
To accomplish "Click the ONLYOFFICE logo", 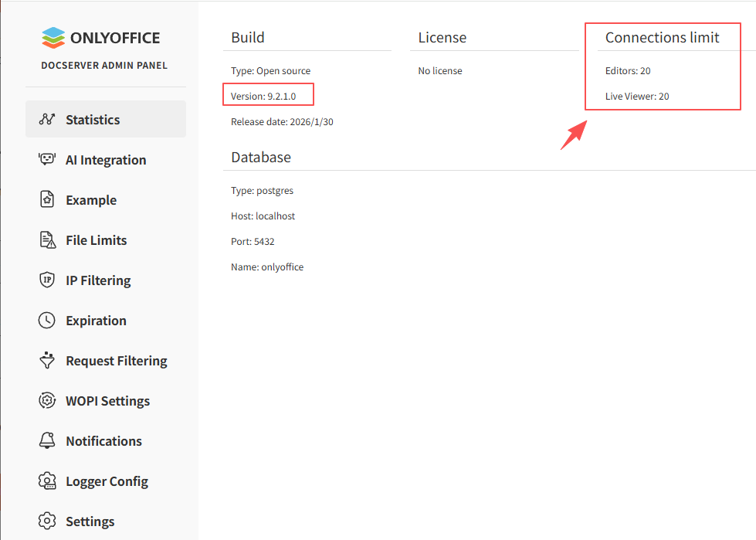I will click(101, 38).
